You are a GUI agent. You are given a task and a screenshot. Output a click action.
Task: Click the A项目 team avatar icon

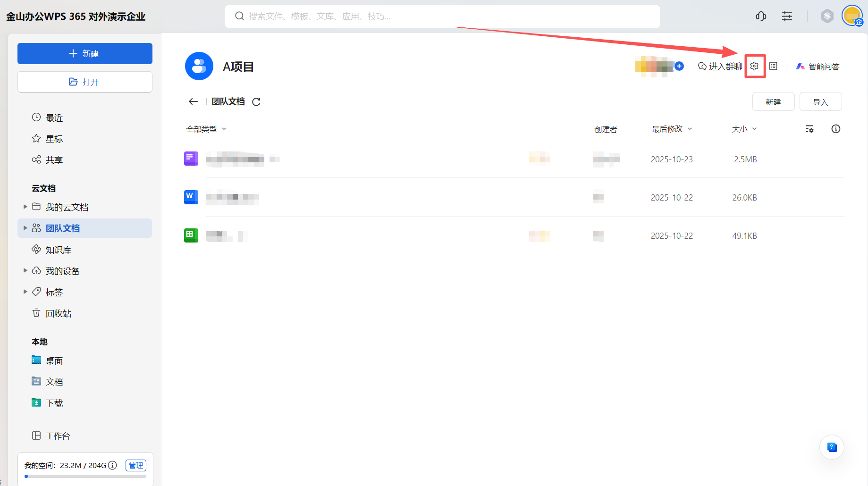[199, 66]
